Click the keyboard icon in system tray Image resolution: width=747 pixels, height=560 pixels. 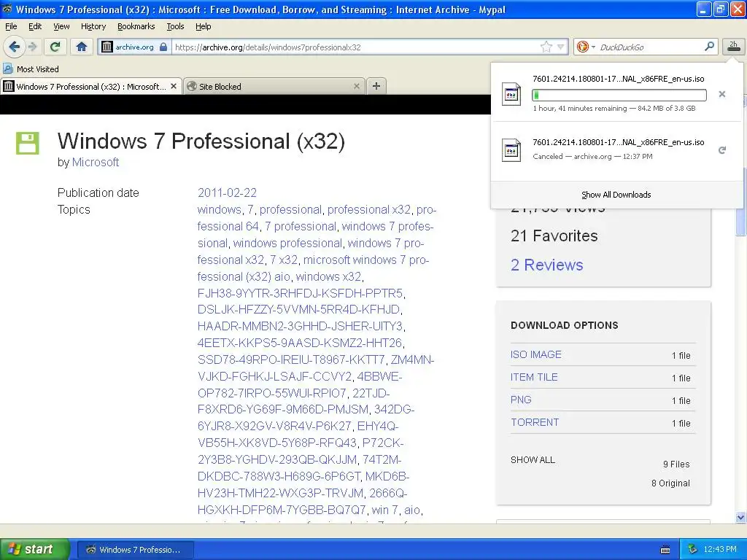point(665,550)
